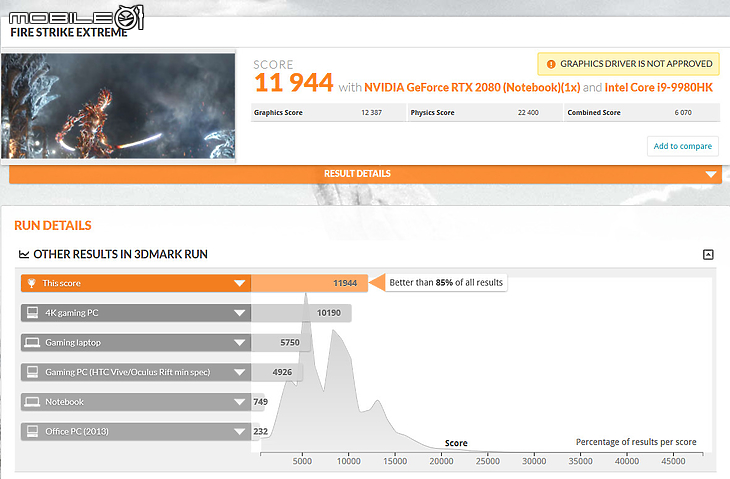
Task: Click the 45000 axis label on chart
Action: 673,461
